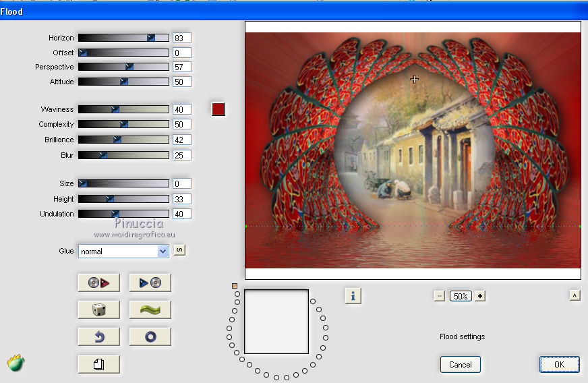Click the Blur value field 25
The image size is (588, 383).
click(182, 155)
